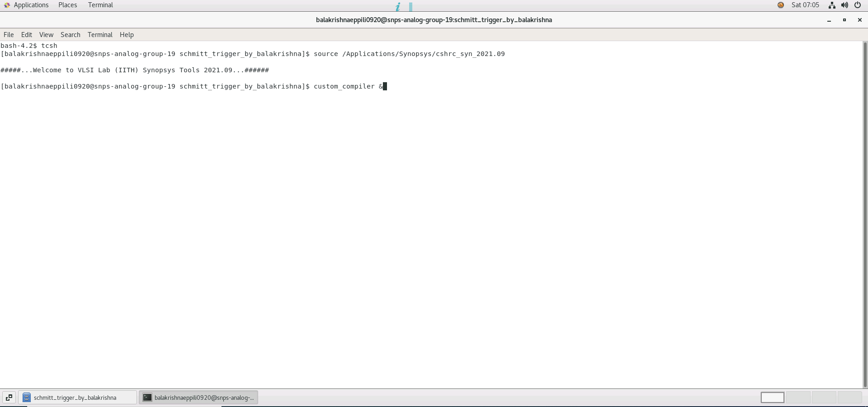Open the File menu of the terminal window
Screen dimensions: 868x407
pos(8,35)
